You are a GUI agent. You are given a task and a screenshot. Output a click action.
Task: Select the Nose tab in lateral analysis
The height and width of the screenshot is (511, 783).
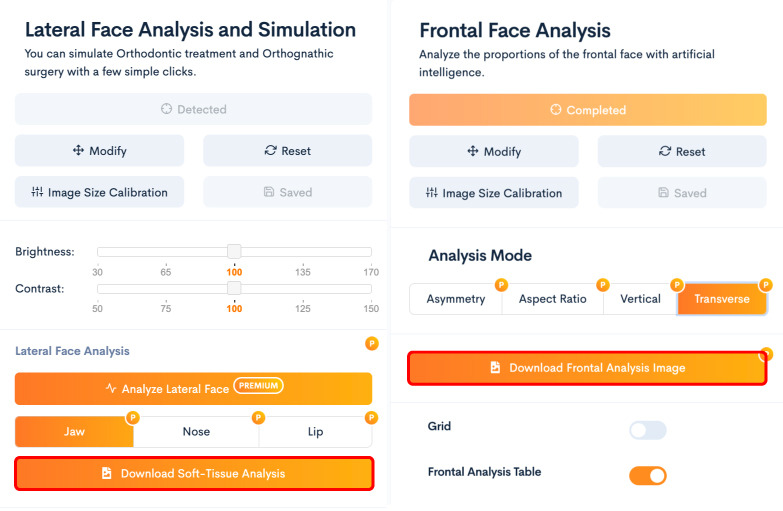click(x=196, y=432)
